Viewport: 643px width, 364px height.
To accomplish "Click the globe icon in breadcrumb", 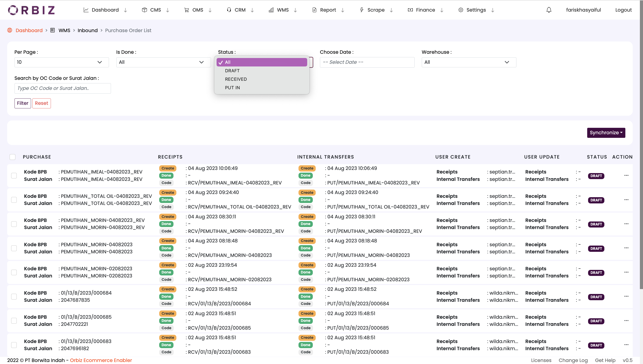I will 10,30.
